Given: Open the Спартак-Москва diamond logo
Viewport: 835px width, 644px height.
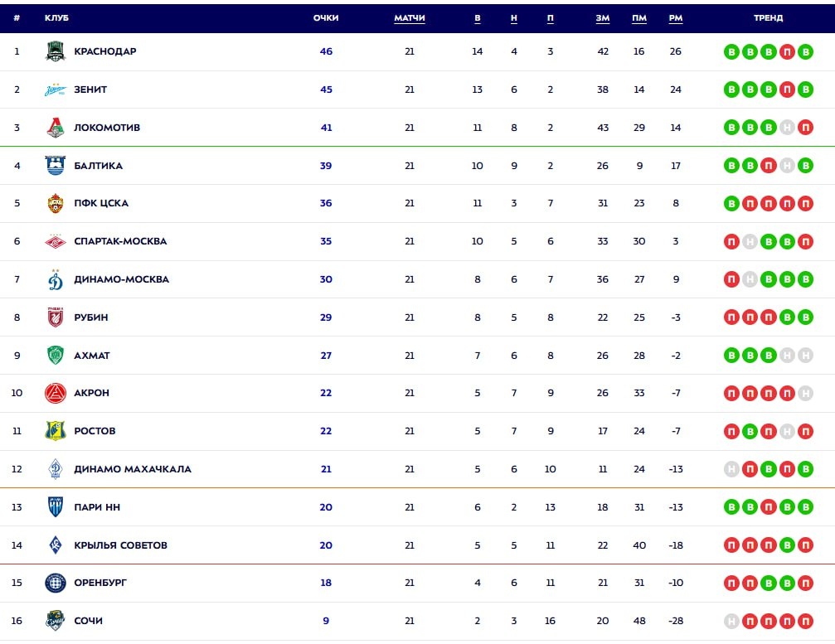Looking at the screenshot, I should pos(56,242).
